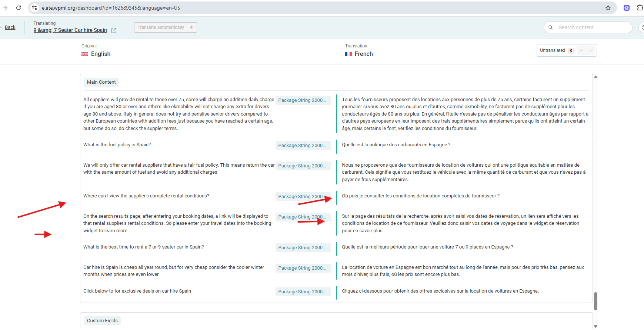Viewport: 644px width, 330px height.
Task: Go to previous untranslated segment
Action: pos(581,50)
